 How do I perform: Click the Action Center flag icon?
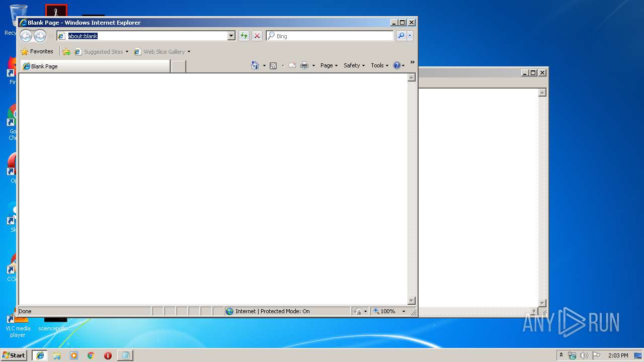tap(596, 355)
